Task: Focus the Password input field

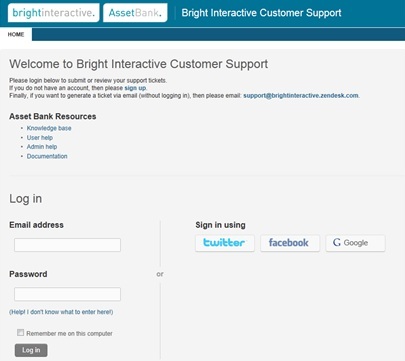Action: tap(67, 294)
